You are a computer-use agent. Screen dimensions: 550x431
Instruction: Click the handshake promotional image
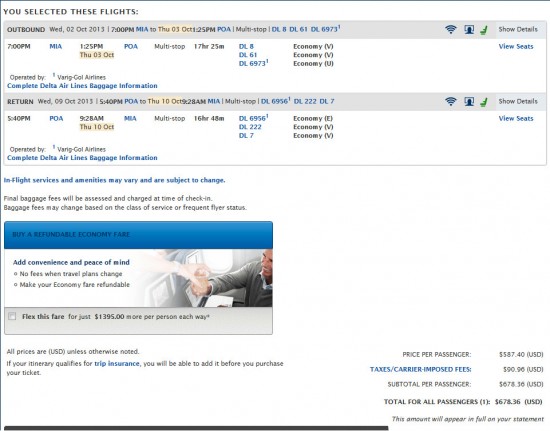[x=203, y=278]
